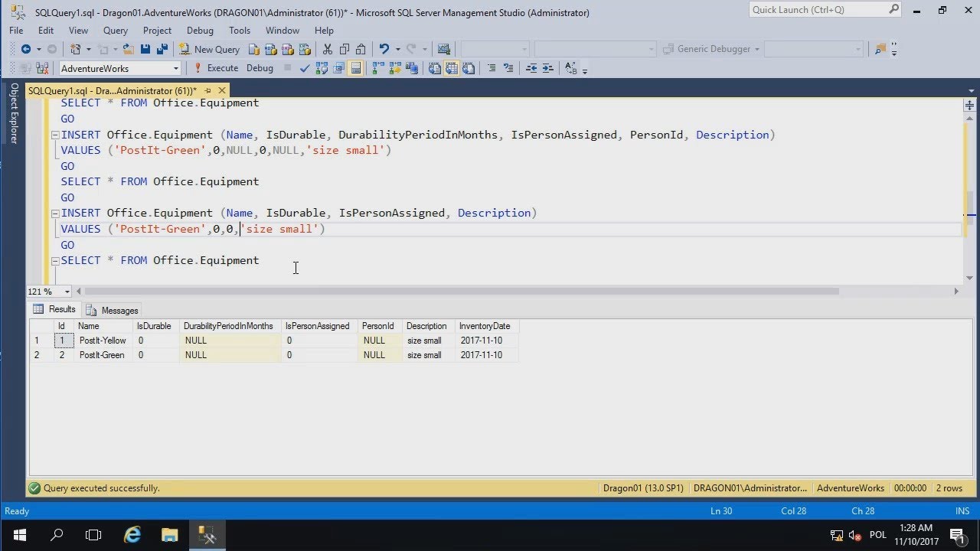Open the New Project dropdown arrow
Image resolution: width=980 pixels, height=551 pixels.
pos(89,49)
